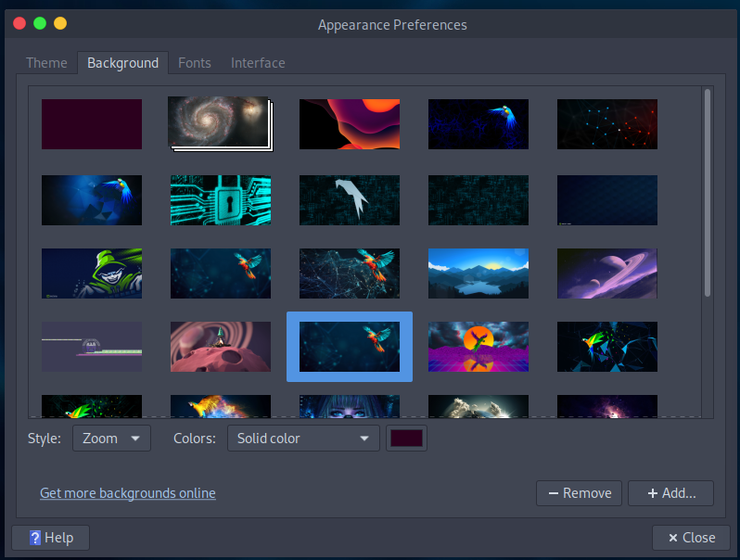
Task: Pick the solid dark purple background
Action: click(x=92, y=124)
